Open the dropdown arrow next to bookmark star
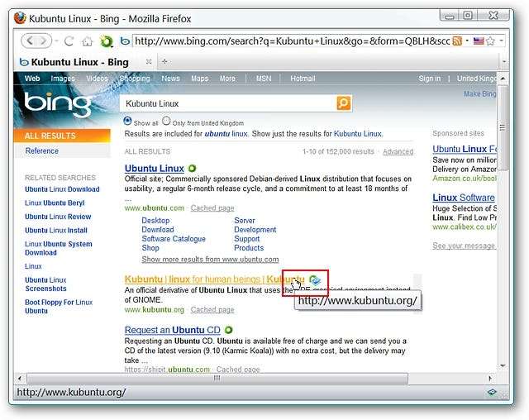Viewport: 529px width, 420px height. [x=502, y=41]
